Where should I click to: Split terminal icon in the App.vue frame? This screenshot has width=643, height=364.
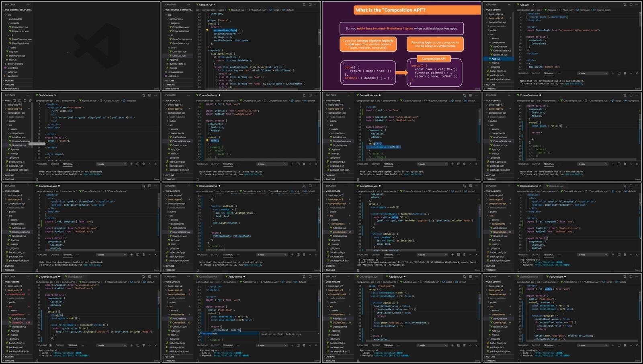click(619, 73)
